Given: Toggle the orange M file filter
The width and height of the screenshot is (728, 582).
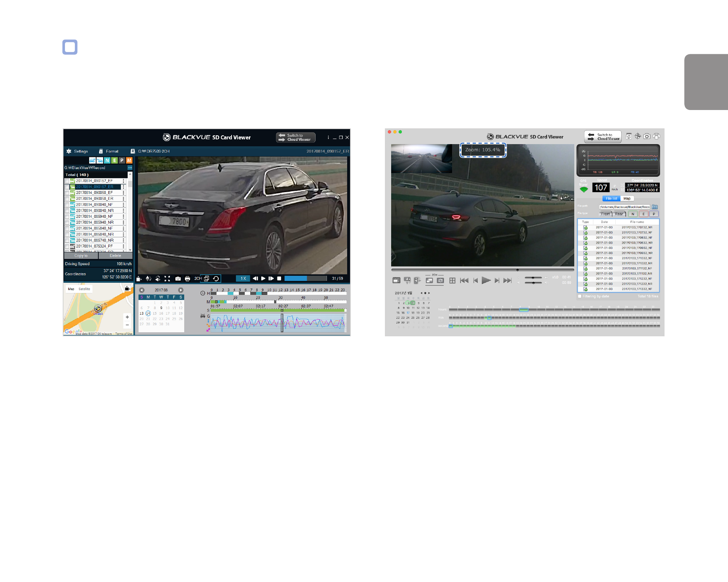Looking at the screenshot, I should [129, 160].
